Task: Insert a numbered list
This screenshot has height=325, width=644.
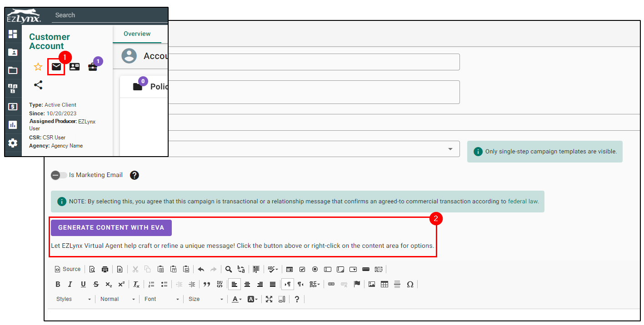Action: (x=151, y=284)
